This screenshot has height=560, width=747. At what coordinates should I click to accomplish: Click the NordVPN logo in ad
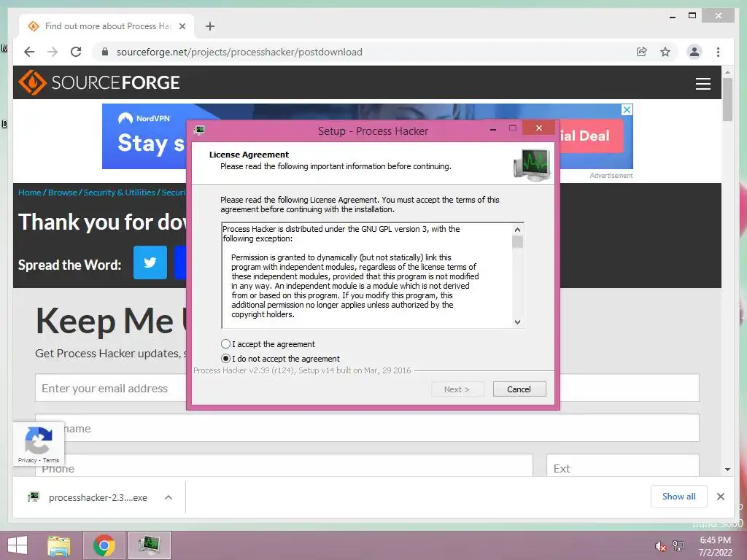click(144, 118)
